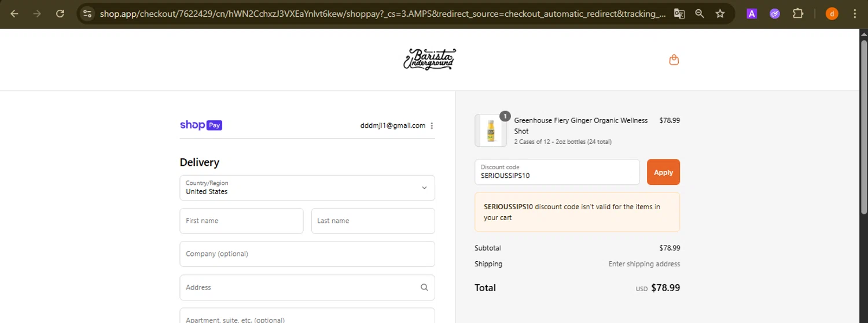The width and height of the screenshot is (868, 323).
Task: Click the Apartment, suite field
Action: pyautogui.click(x=307, y=316)
